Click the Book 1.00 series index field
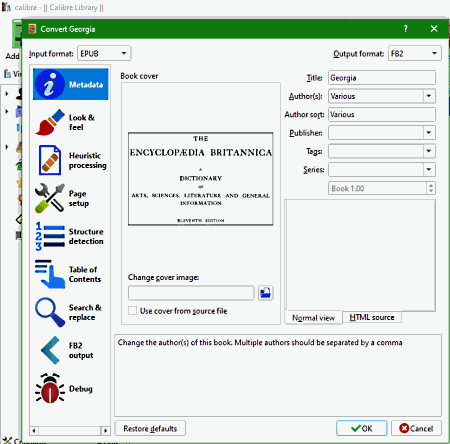This screenshot has height=444, width=450. 377,188
